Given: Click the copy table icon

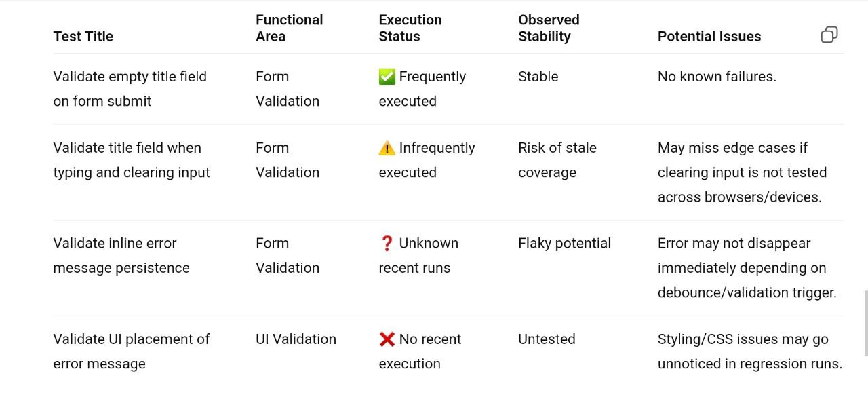Looking at the screenshot, I should (829, 35).
